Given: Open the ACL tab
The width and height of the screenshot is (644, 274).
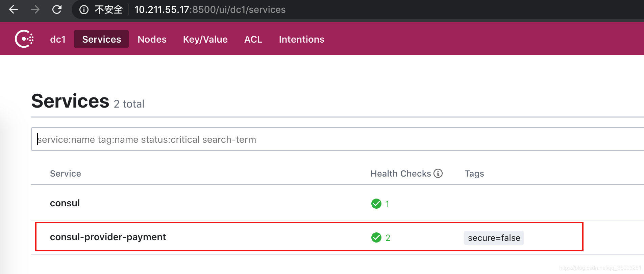Looking at the screenshot, I should (253, 39).
